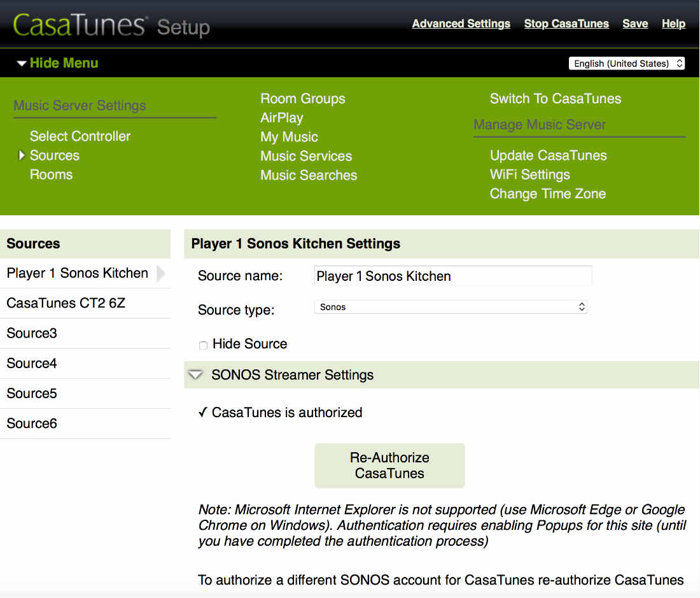Click the Source name input field
The width and height of the screenshot is (700, 598).
point(453,276)
